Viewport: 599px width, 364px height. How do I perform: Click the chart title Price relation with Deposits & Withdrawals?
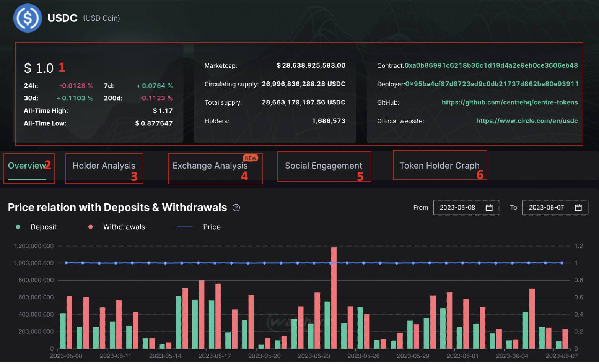click(x=117, y=207)
